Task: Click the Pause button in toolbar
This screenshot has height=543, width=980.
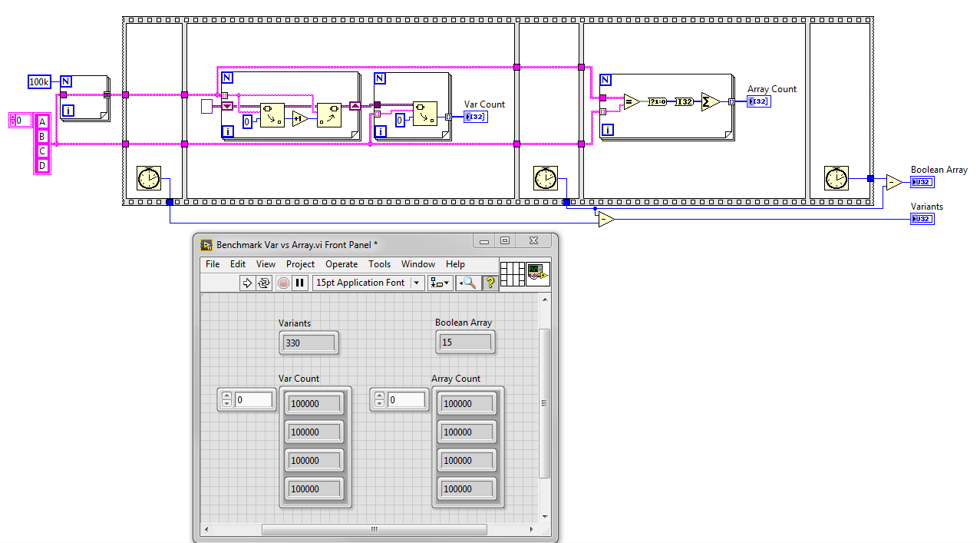Action: click(300, 283)
